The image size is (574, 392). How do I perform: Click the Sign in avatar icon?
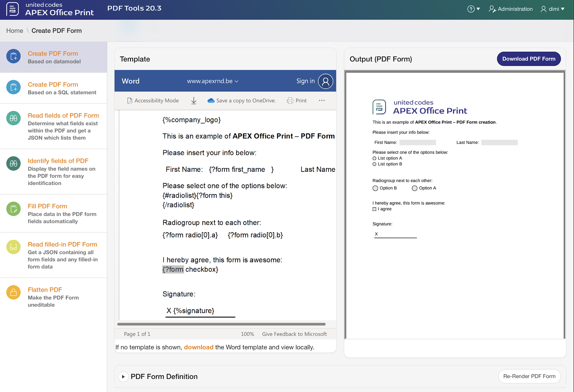pos(325,81)
